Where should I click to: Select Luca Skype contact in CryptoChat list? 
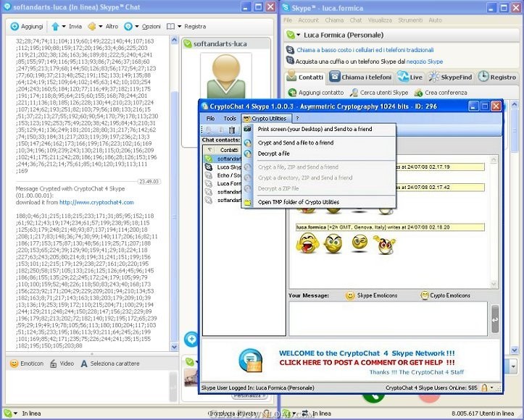tap(229, 167)
